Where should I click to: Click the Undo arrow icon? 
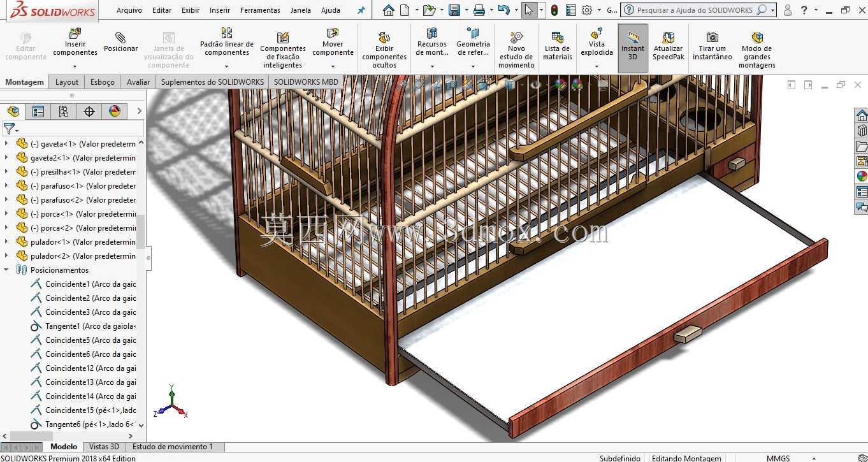503,10
